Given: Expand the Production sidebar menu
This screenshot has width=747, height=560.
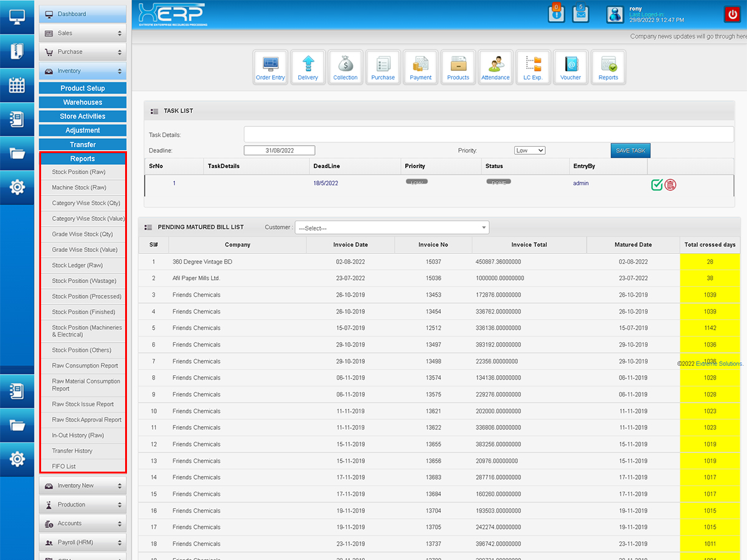Looking at the screenshot, I should [83, 505].
